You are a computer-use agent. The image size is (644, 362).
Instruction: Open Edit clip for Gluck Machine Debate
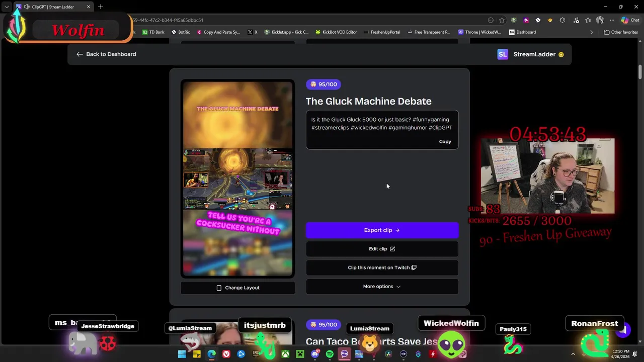[382, 249]
